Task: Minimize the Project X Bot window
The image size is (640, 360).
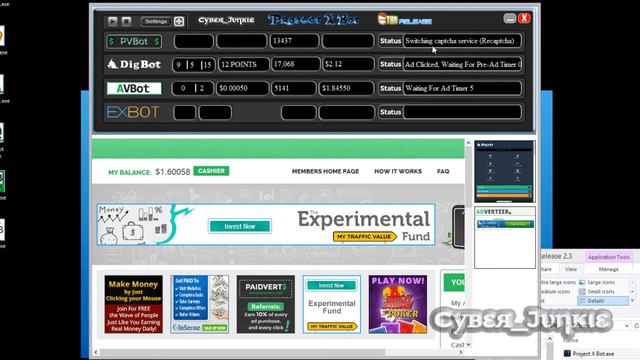Action: [x=509, y=18]
